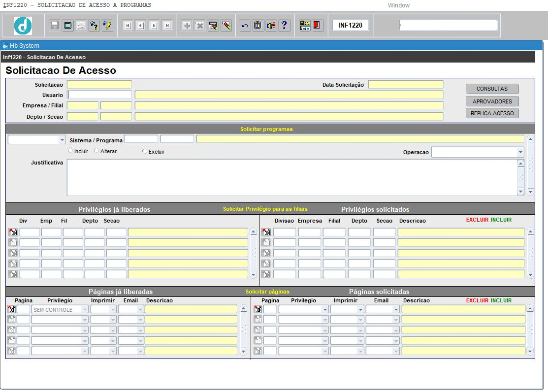Select the Alterar radio button
The width and height of the screenshot is (548, 392).
97,150
